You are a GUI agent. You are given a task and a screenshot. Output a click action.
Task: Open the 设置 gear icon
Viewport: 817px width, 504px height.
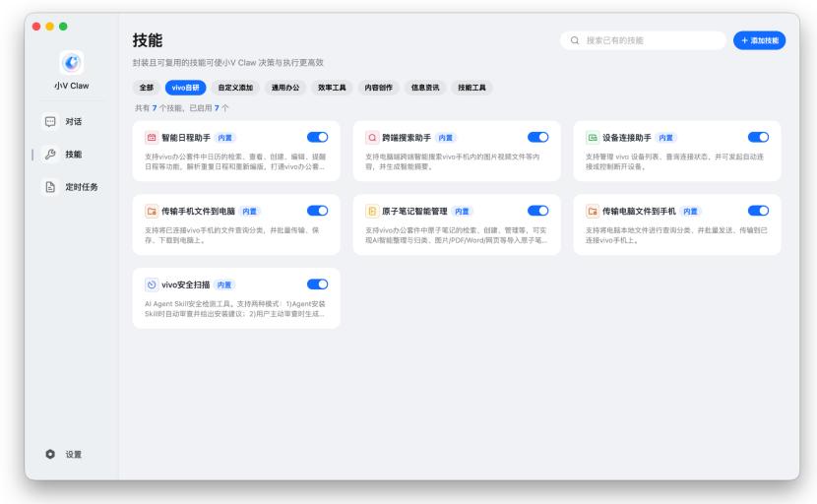click(x=50, y=454)
